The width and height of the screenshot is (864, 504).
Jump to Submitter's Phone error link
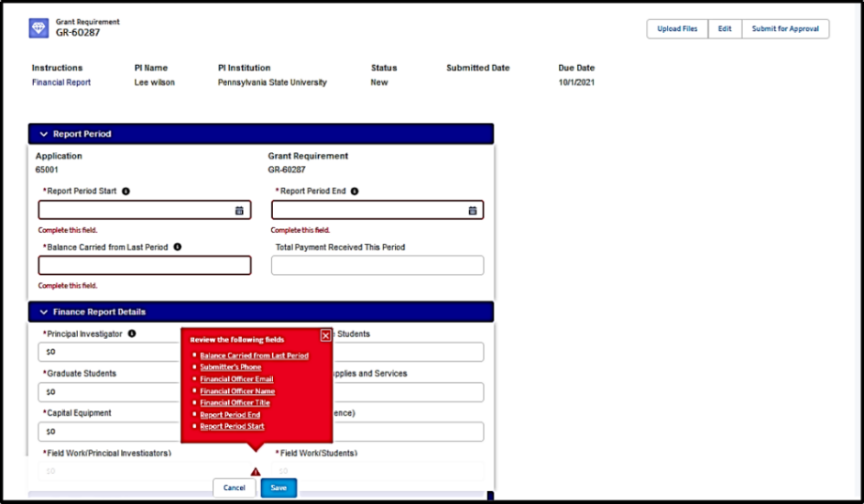click(x=230, y=367)
